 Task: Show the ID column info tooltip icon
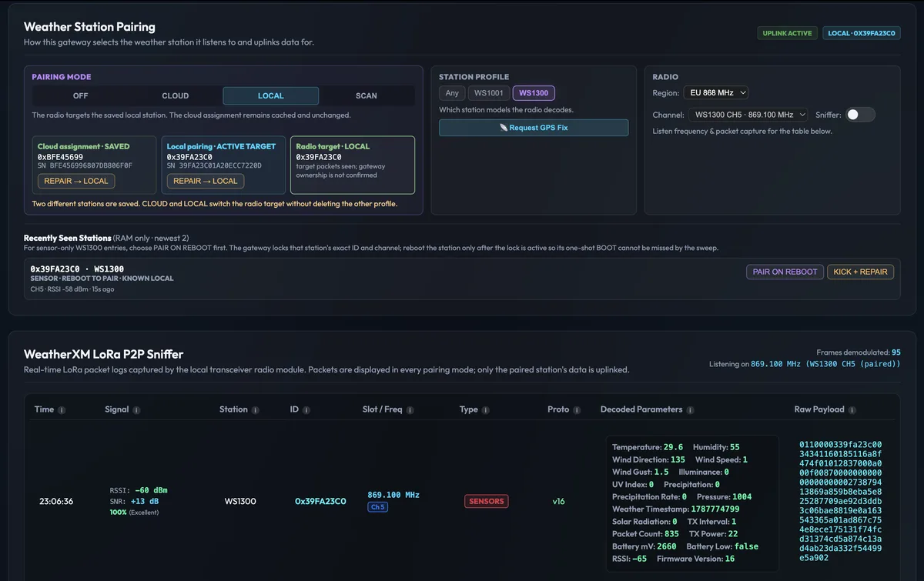tap(306, 410)
